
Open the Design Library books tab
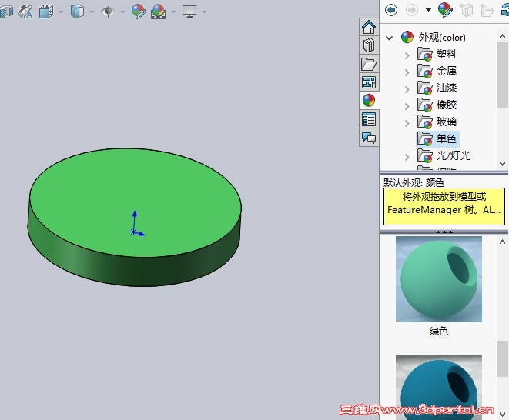pyautogui.click(x=369, y=45)
